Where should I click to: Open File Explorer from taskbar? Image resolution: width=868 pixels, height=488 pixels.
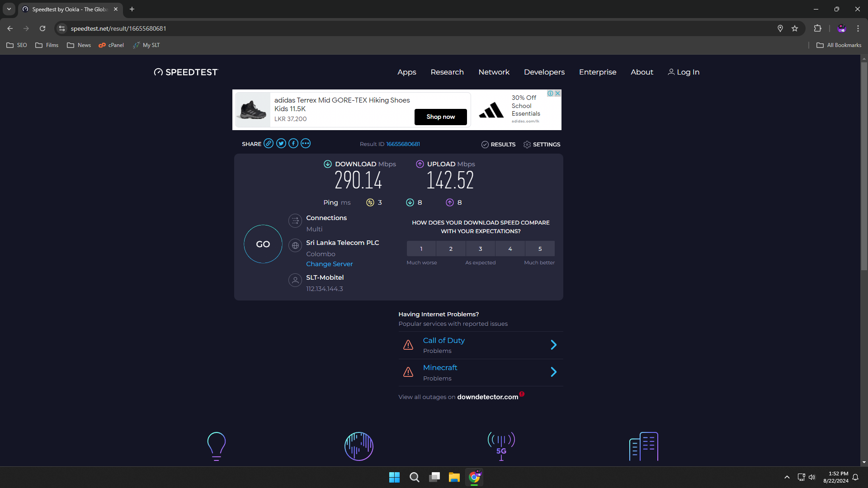coord(454,477)
